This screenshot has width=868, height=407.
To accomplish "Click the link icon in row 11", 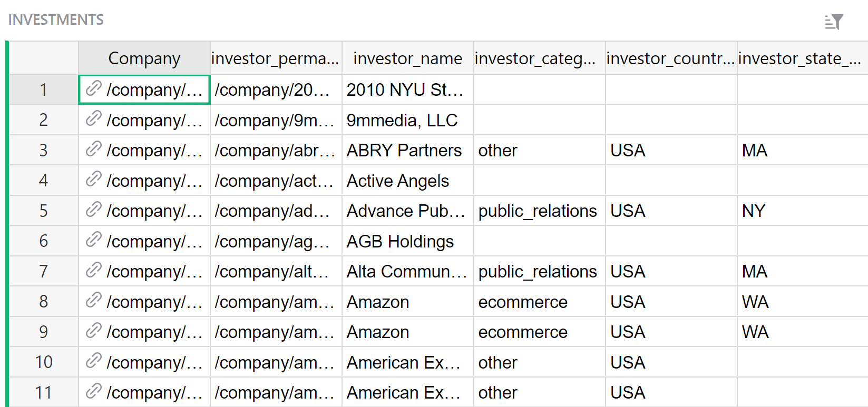I will pos(93,391).
